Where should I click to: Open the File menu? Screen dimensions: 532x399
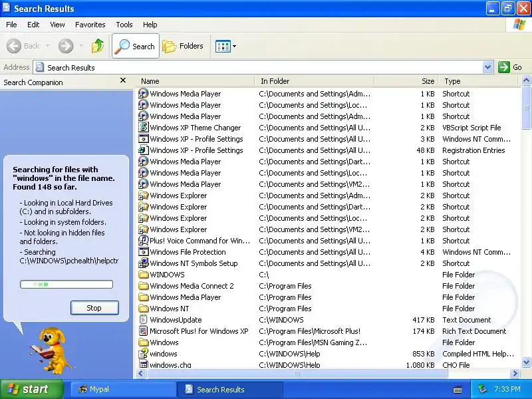pyautogui.click(x=11, y=25)
